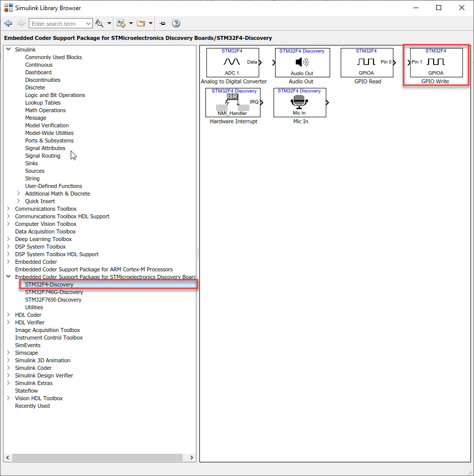474x476 pixels.
Task: Click the search options magnifier icon
Action: tap(99, 23)
